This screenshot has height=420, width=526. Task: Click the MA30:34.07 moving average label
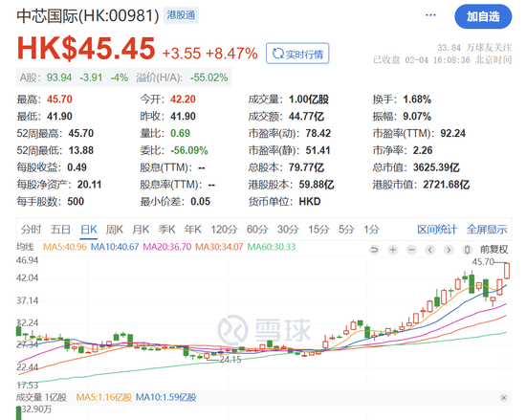point(219,247)
